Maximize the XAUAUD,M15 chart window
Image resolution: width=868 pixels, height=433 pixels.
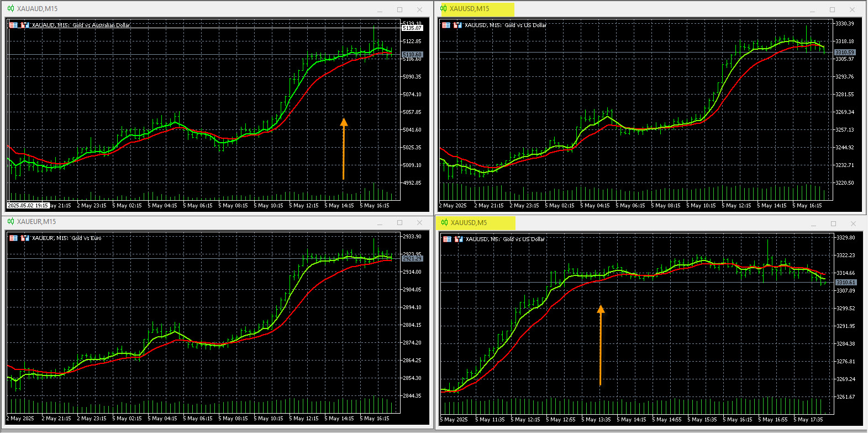click(x=399, y=9)
